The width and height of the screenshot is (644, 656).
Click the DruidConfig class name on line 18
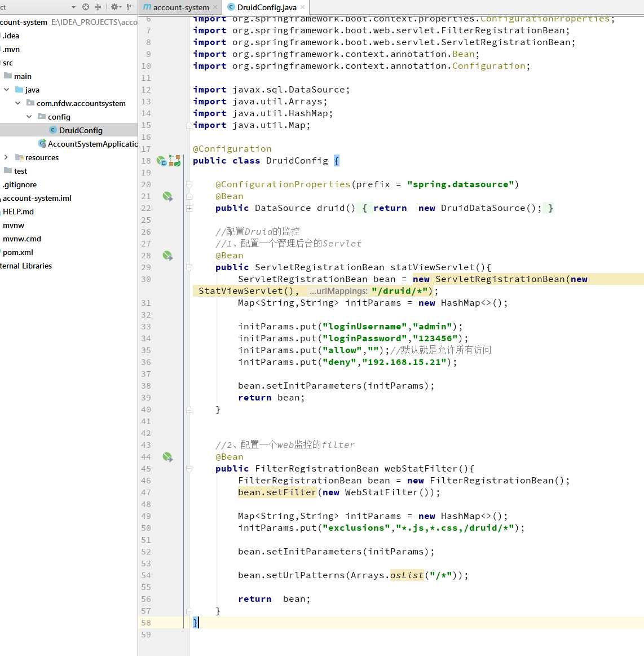pos(297,161)
